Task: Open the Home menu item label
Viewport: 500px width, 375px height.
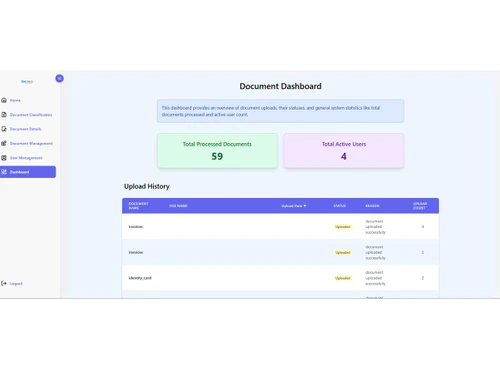Action: [15, 100]
